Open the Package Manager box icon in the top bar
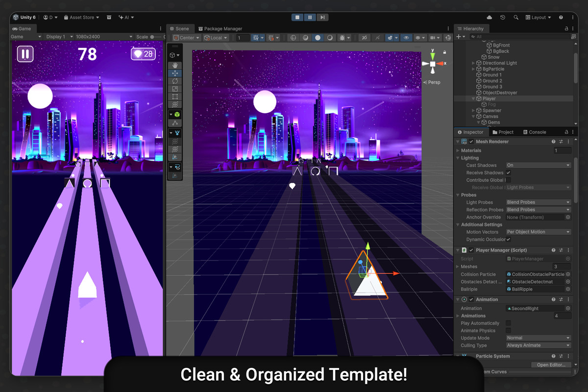The image size is (588, 392). click(109, 17)
